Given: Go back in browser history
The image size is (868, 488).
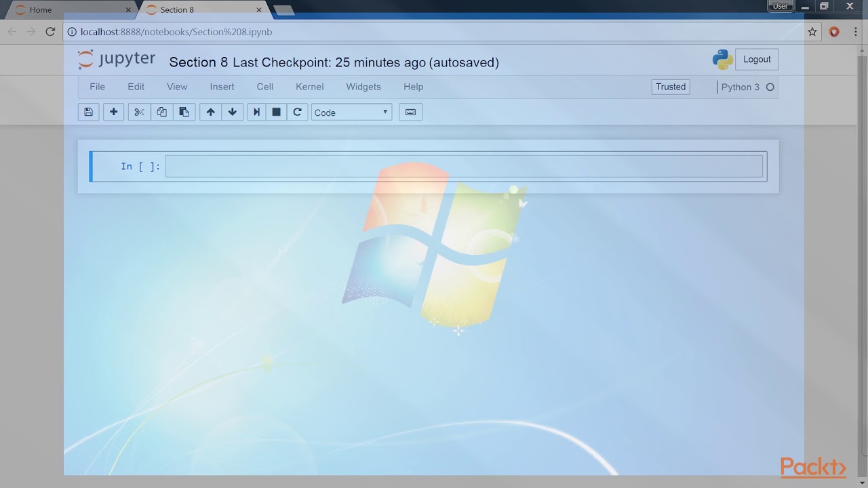Looking at the screenshot, I should coord(12,31).
